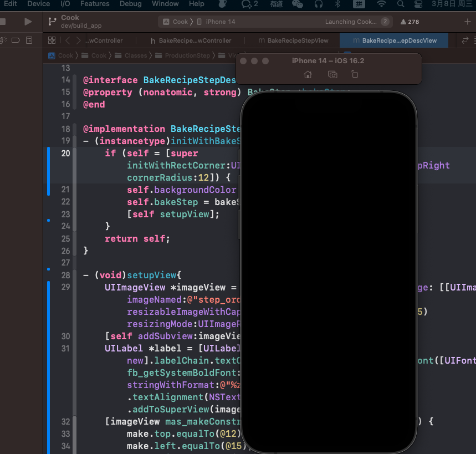The width and height of the screenshot is (476, 454).
Task: Click the Run (play) button in Xcode
Action: coord(28,22)
